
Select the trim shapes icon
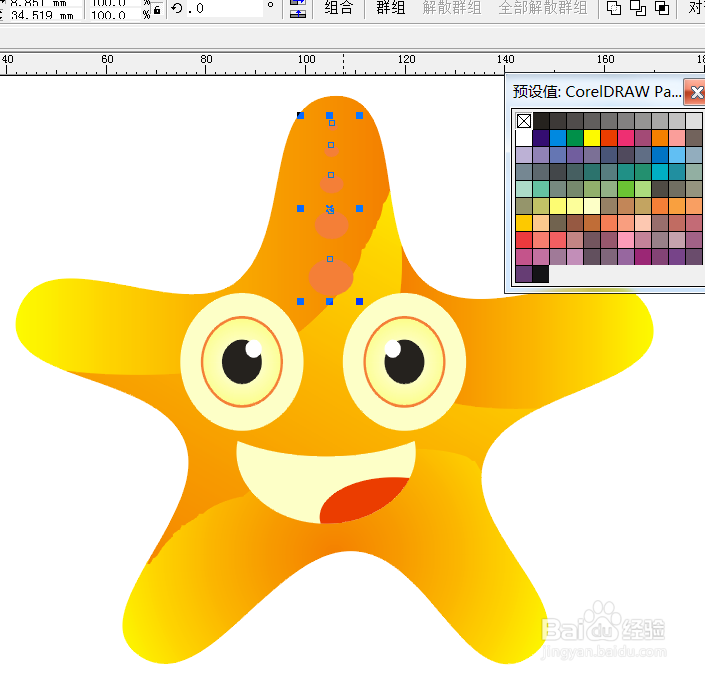click(x=638, y=8)
